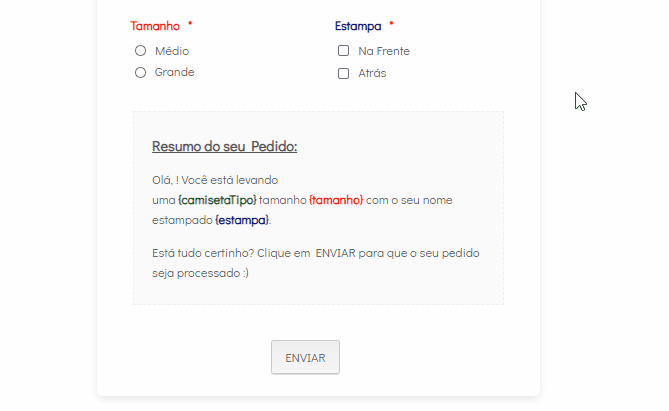669x411 pixels.
Task: Click the "Atrás" label text
Action: coord(372,73)
